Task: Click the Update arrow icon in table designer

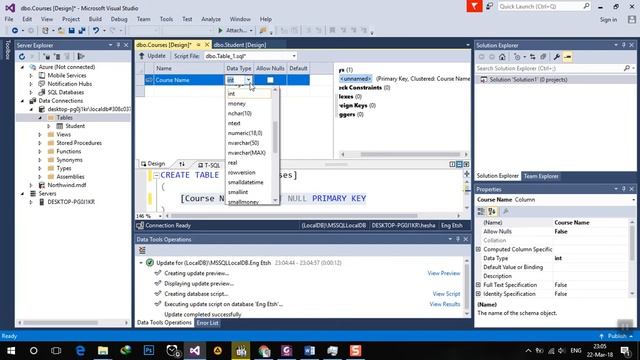Action: tap(142, 56)
